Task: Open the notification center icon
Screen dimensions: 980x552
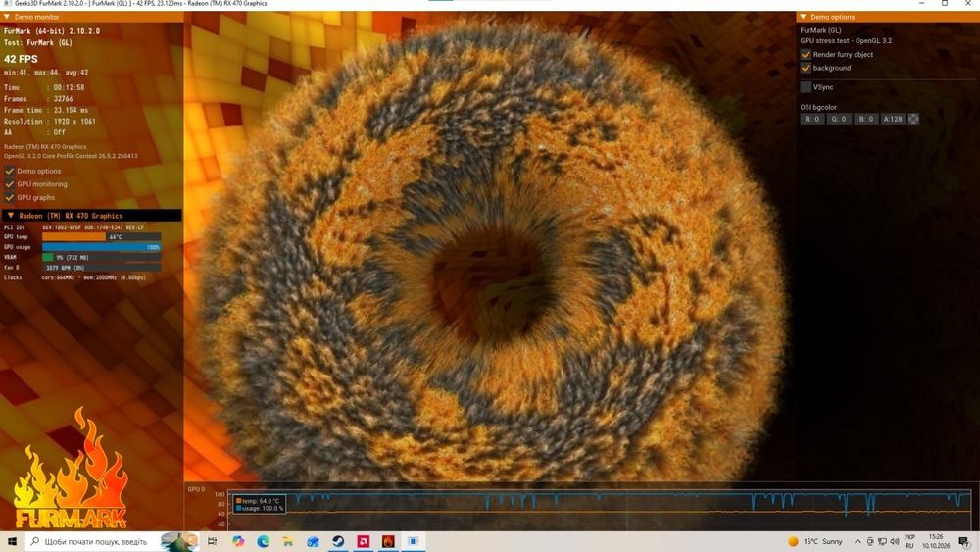Action: point(964,542)
